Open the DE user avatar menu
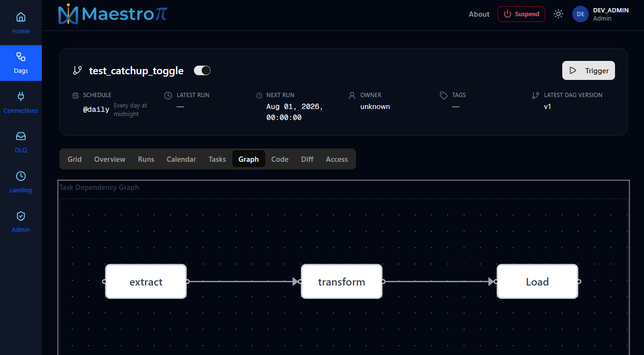 [x=580, y=14]
